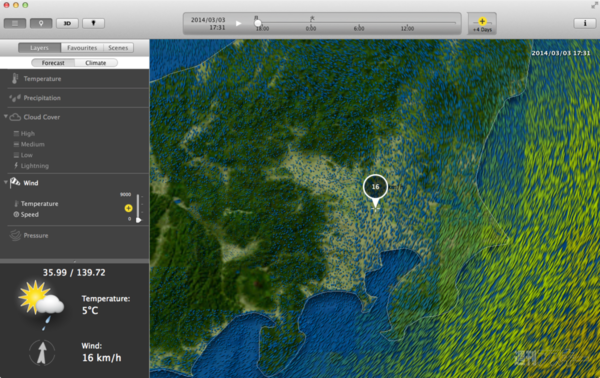The image size is (600, 378).
Task: Add +4 Days forecast
Action: [482, 24]
